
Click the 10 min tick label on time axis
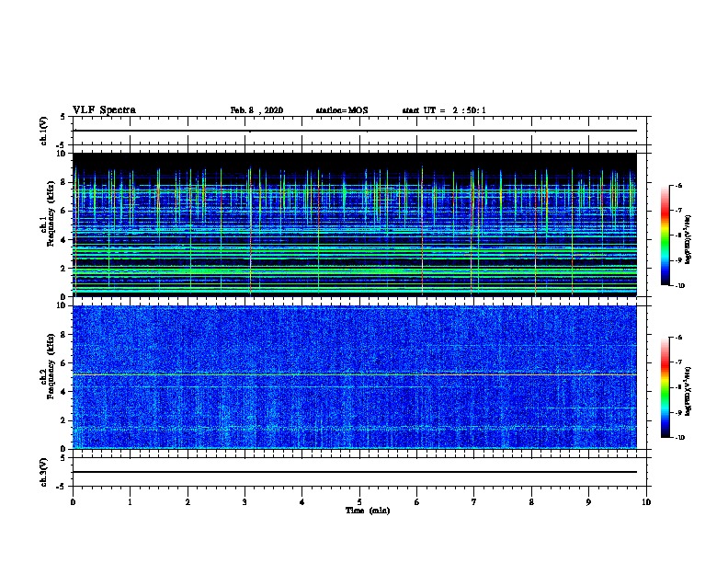click(646, 502)
